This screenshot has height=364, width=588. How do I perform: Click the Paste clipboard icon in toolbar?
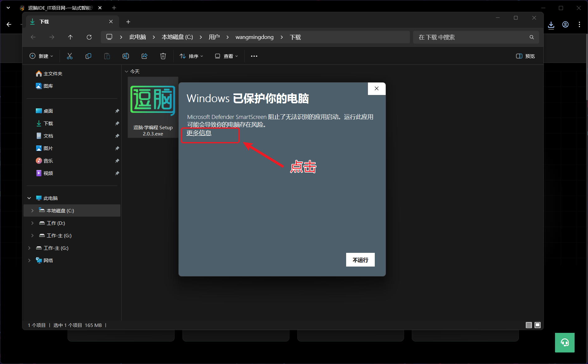(107, 56)
